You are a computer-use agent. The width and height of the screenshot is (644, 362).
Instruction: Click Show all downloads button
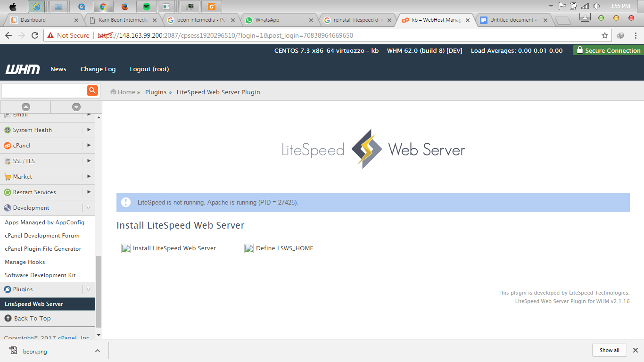(610, 350)
